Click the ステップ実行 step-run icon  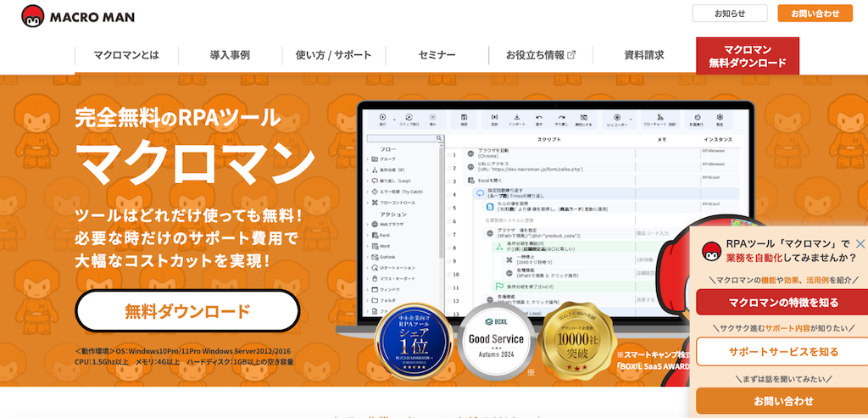click(x=409, y=117)
